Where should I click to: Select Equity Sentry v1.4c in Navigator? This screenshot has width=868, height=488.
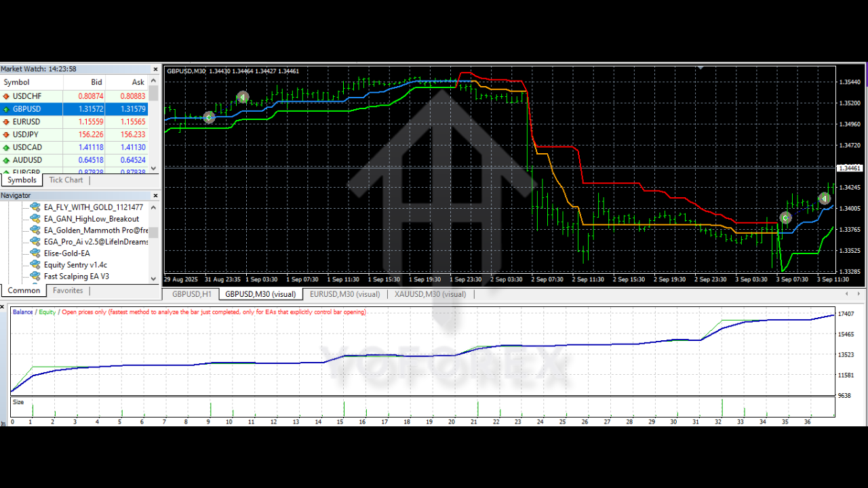(75, 265)
